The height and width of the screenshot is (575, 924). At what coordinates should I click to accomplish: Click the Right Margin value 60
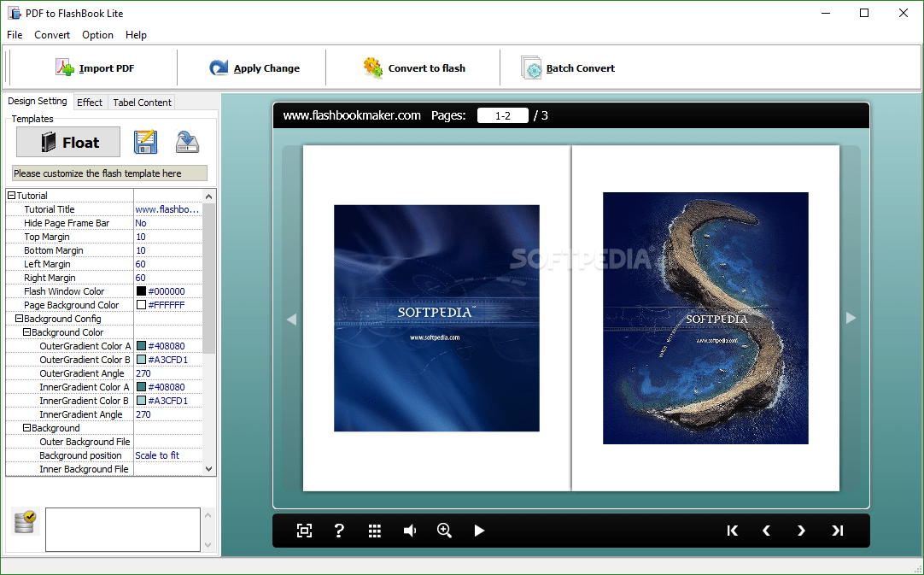140,277
